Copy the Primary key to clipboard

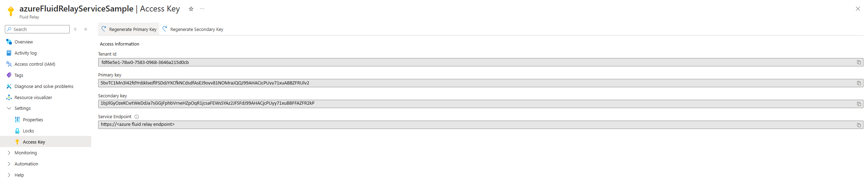pos(859,83)
